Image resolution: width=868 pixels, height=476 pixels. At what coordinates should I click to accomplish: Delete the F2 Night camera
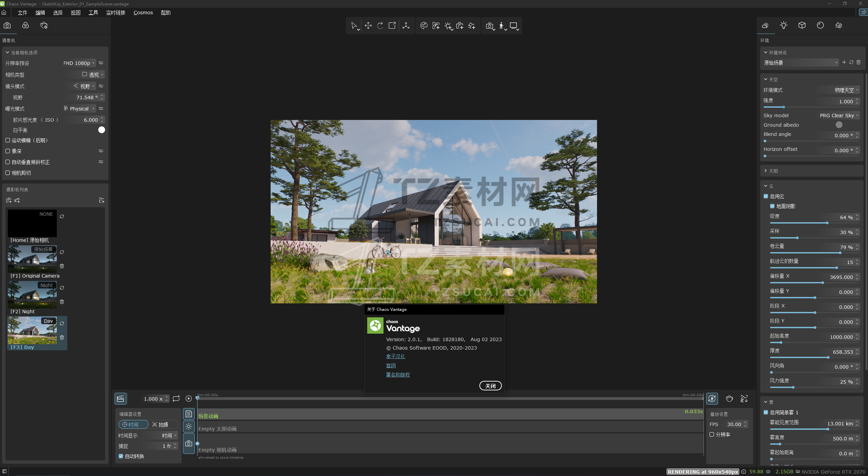62,302
